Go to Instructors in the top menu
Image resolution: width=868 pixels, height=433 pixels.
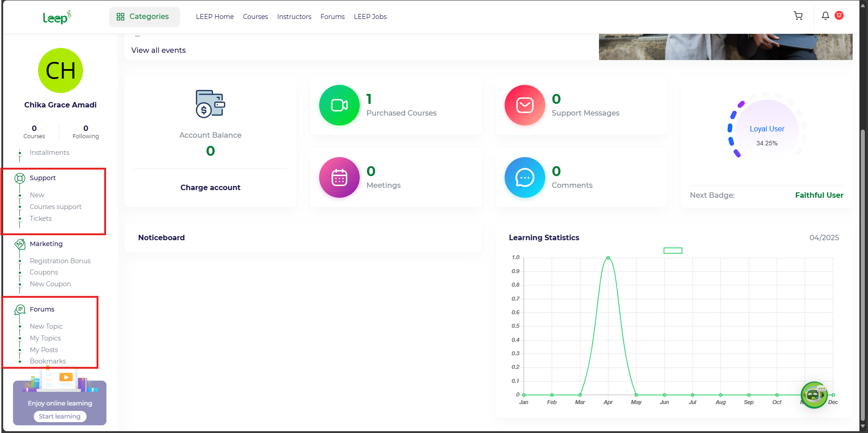coord(294,17)
